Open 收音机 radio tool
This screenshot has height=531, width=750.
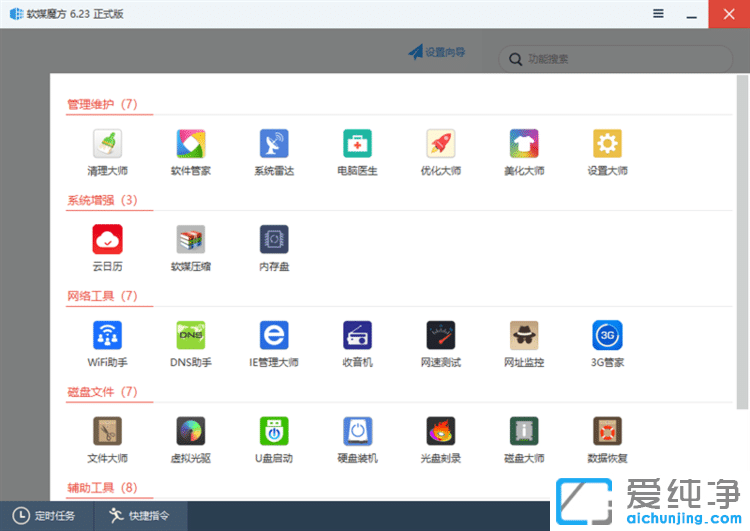[357, 335]
